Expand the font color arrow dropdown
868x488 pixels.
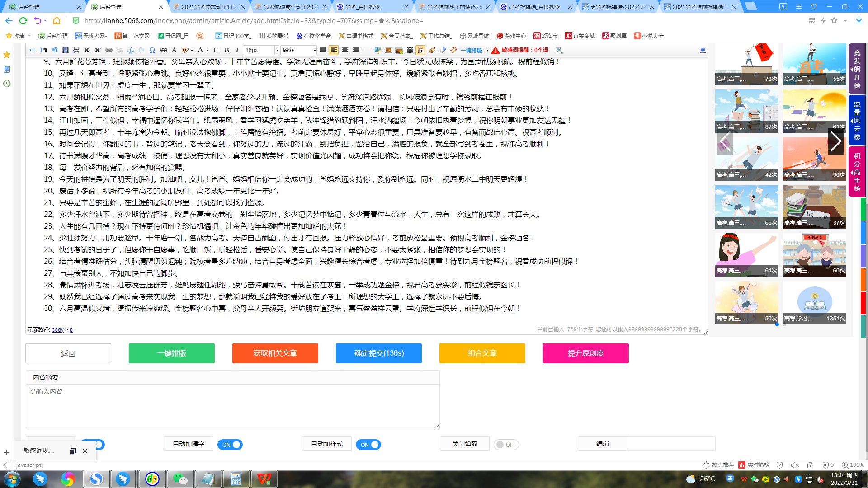click(x=207, y=50)
